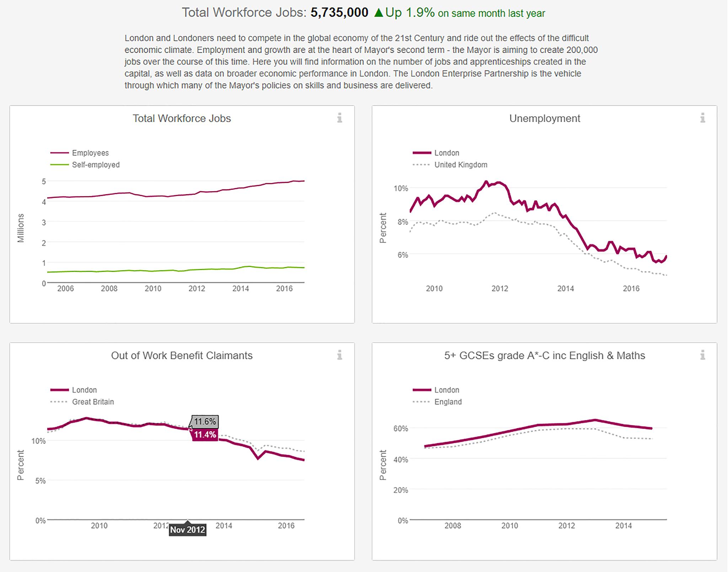Click the 5,735,000 headline figure
728x572 pixels.
[339, 13]
